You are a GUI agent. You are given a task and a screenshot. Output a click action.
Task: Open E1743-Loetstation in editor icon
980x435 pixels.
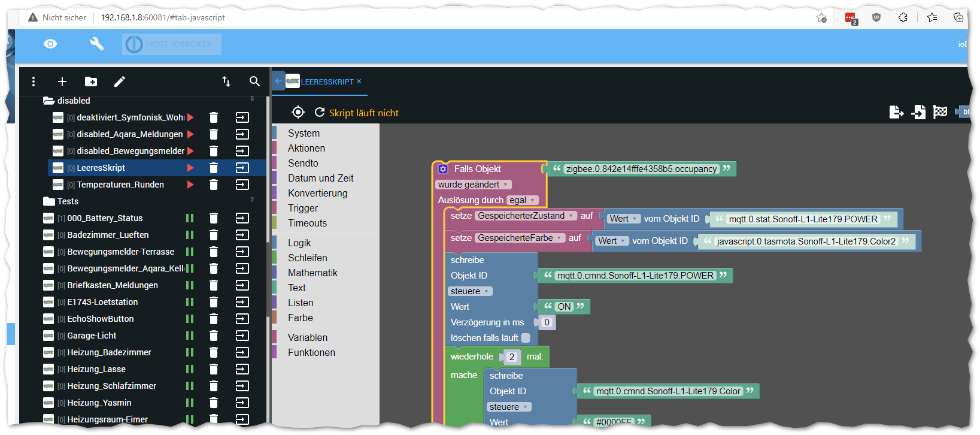coord(242,302)
